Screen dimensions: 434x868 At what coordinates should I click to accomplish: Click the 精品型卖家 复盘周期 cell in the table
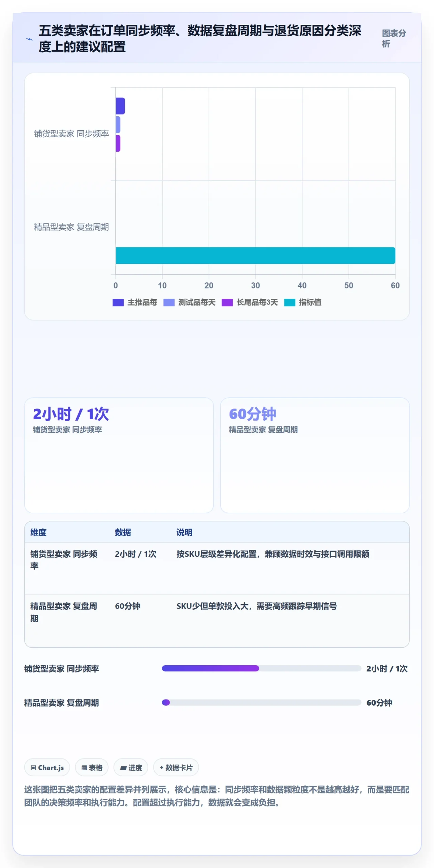pyautogui.click(x=64, y=612)
